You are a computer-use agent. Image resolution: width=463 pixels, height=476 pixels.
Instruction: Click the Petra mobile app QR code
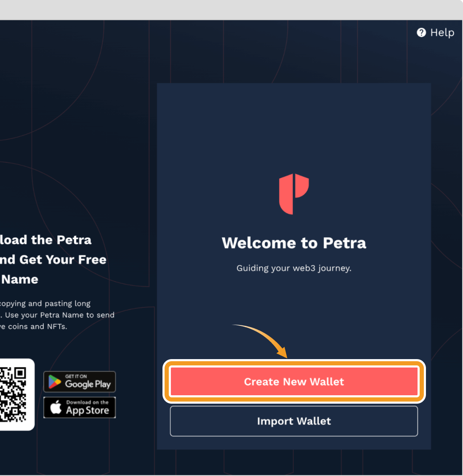pyautogui.click(x=13, y=394)
